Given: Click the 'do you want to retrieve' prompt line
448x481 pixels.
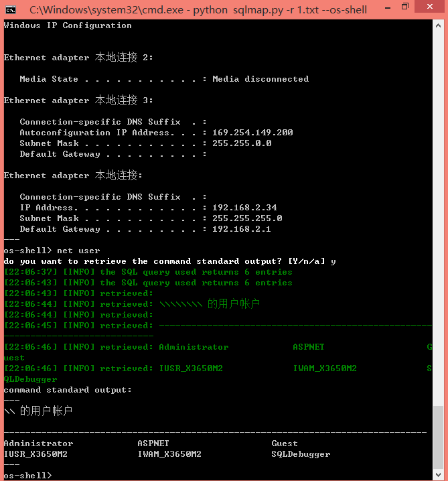Looking at the screenshot, I should [x=170, y=261].
